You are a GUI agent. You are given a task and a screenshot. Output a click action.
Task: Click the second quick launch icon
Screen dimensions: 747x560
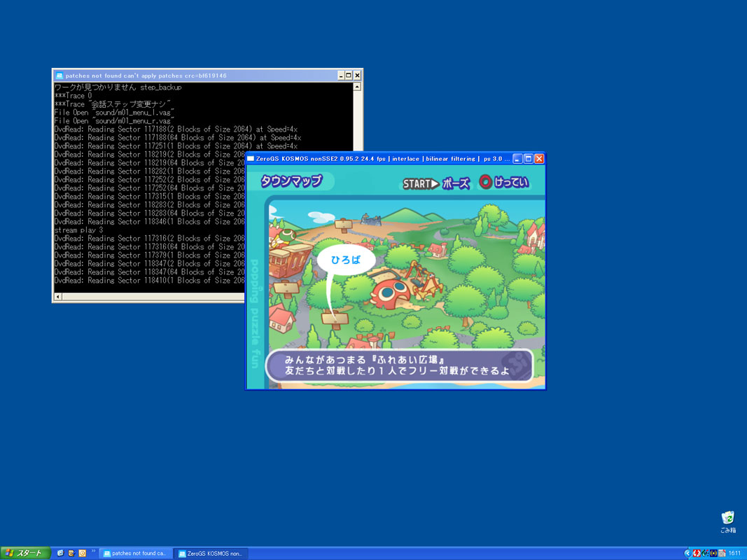click(x=71, y=553)
